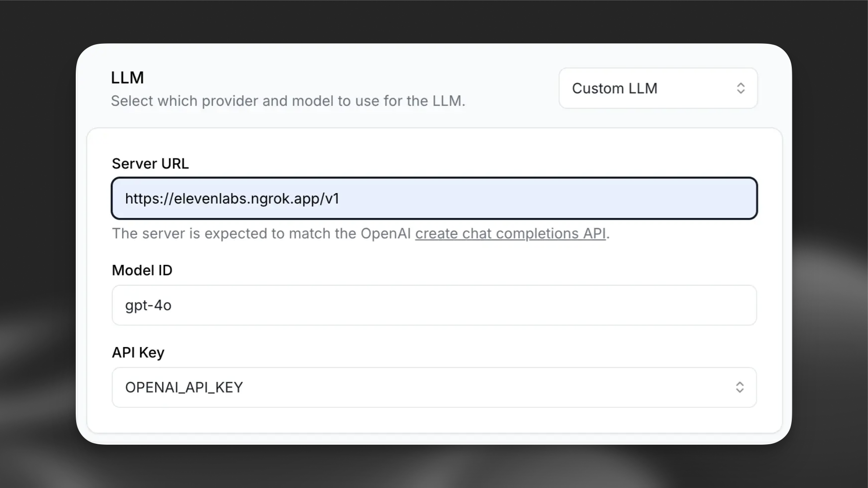Click the 'Custom LLM' label text in the selector
This screenshot has width=868, height=488.
[614, 88]
